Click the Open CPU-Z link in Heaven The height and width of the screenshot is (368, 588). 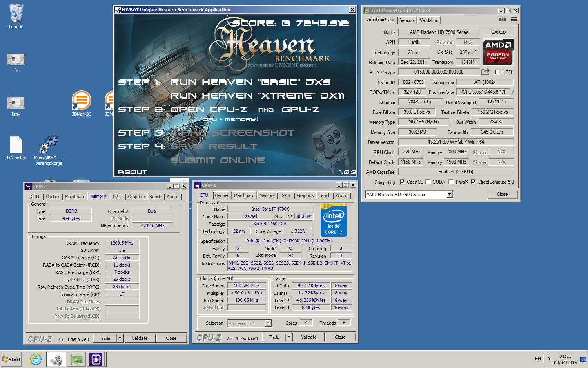[209, 110]
